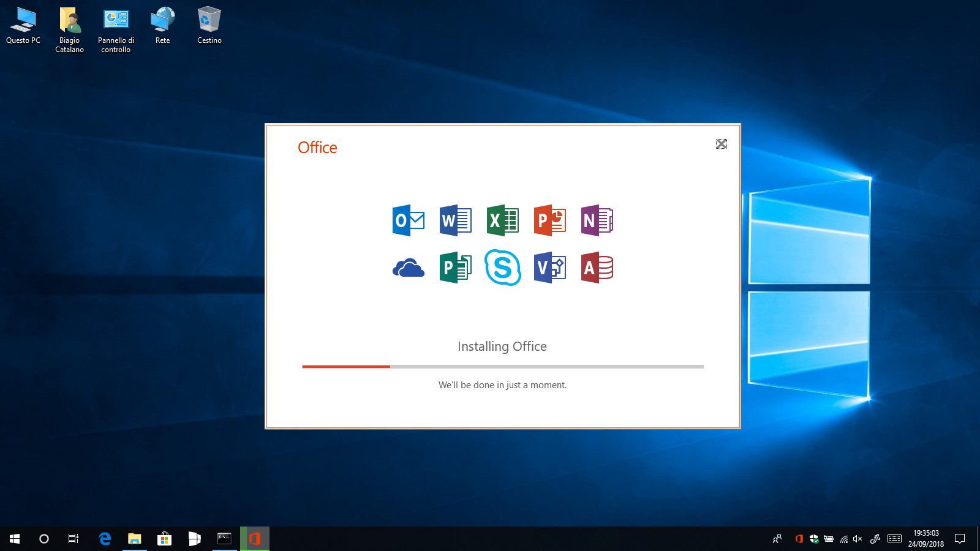Open the Cestino recycle bin
Image resolution: width=980 pixels, height=551 pixels.
coord(209,26)
